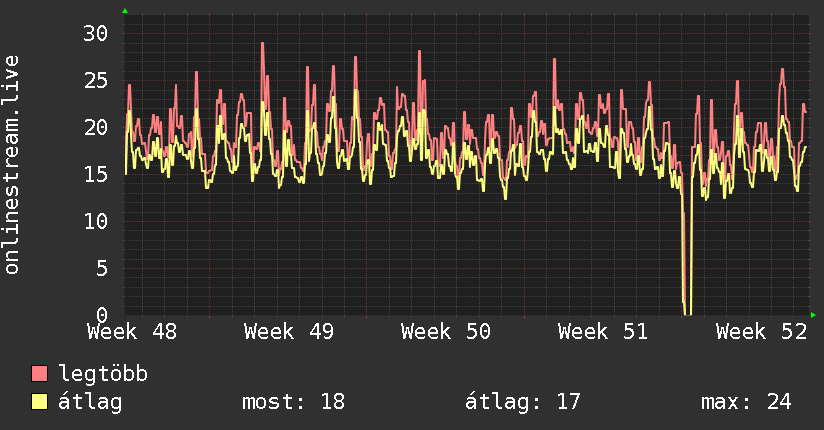Click the 'átlag: 17' statistic
Screen dimensions: 824x430
pos(522,402)
